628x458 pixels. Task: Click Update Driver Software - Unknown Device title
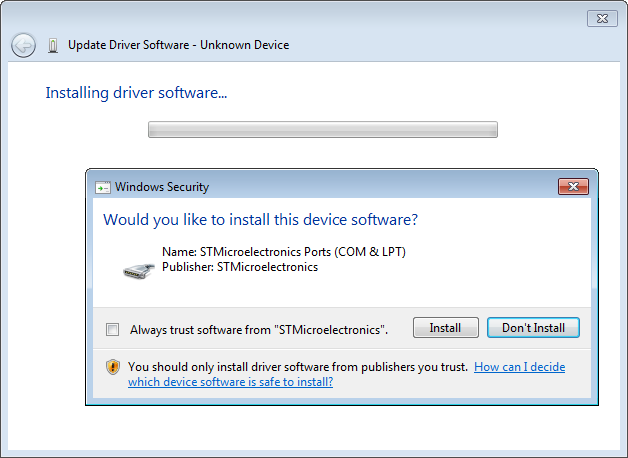pyautogui.click(x=178, y=45)
